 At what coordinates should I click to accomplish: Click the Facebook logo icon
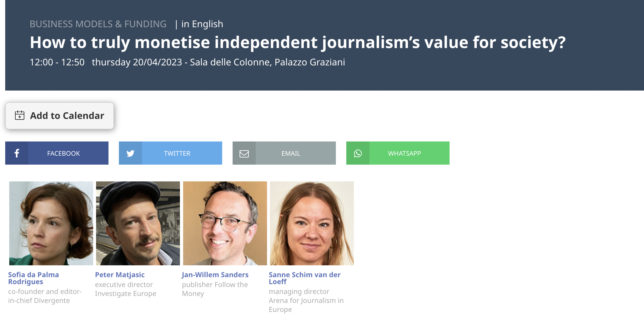click(17, 153)
